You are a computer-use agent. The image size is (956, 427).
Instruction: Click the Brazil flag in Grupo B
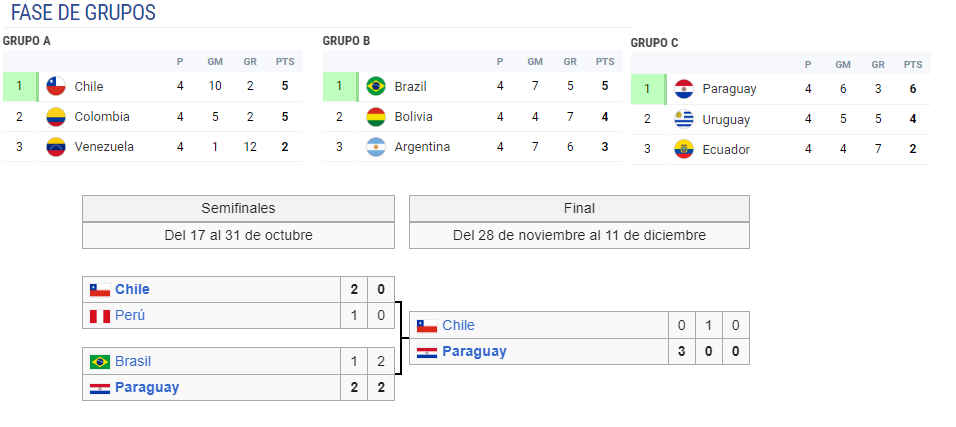376,86
